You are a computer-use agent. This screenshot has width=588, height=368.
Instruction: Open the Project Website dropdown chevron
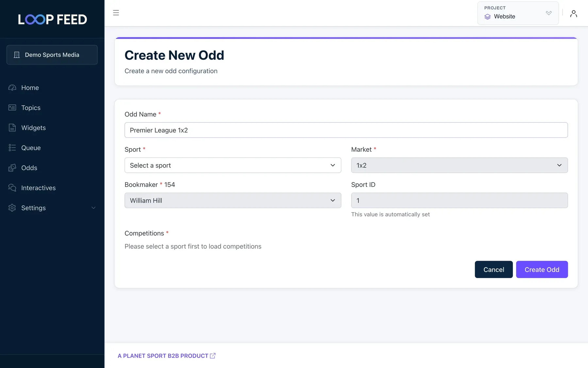[x=549, y=13]
